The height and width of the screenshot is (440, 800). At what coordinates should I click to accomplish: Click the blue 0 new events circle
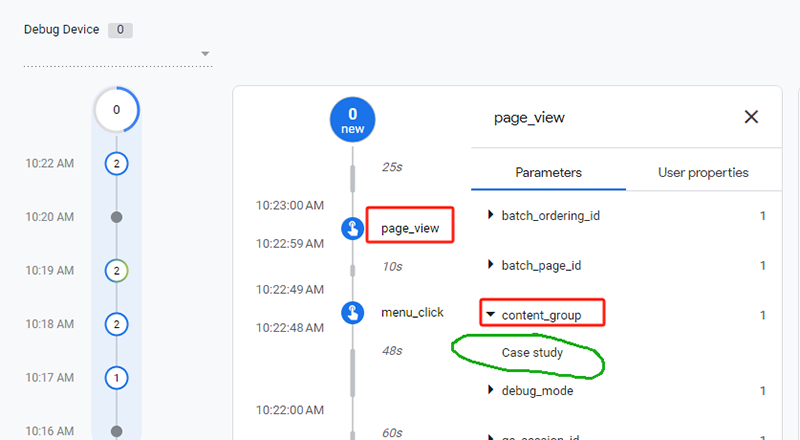point(352,120)
